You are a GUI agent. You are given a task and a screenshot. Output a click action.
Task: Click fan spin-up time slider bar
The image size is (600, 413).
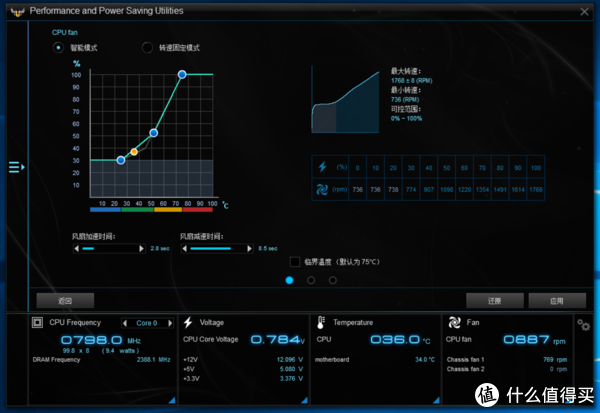point(109,248)
